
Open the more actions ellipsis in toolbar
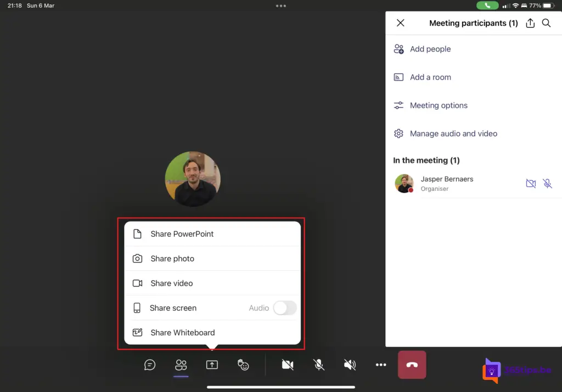(381, 365)
